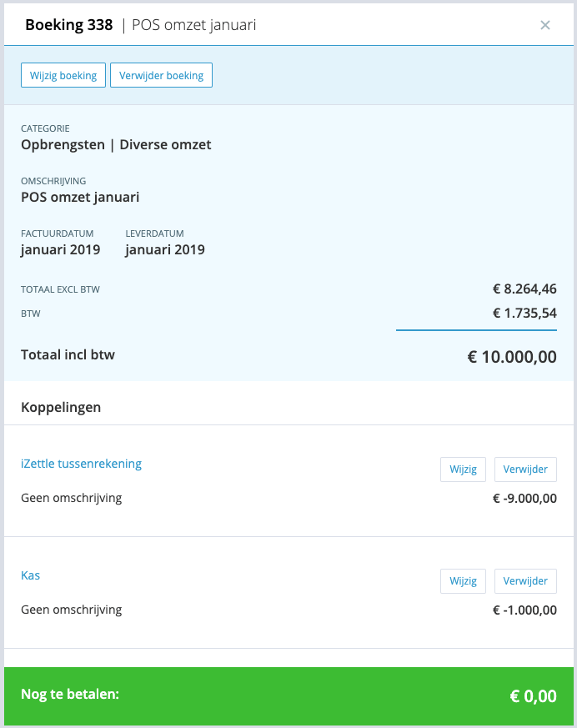The height and width of the screenshot is (728, 577).
Task: Open the iZettle tussenrekening link
Action: tap(81, 464)
